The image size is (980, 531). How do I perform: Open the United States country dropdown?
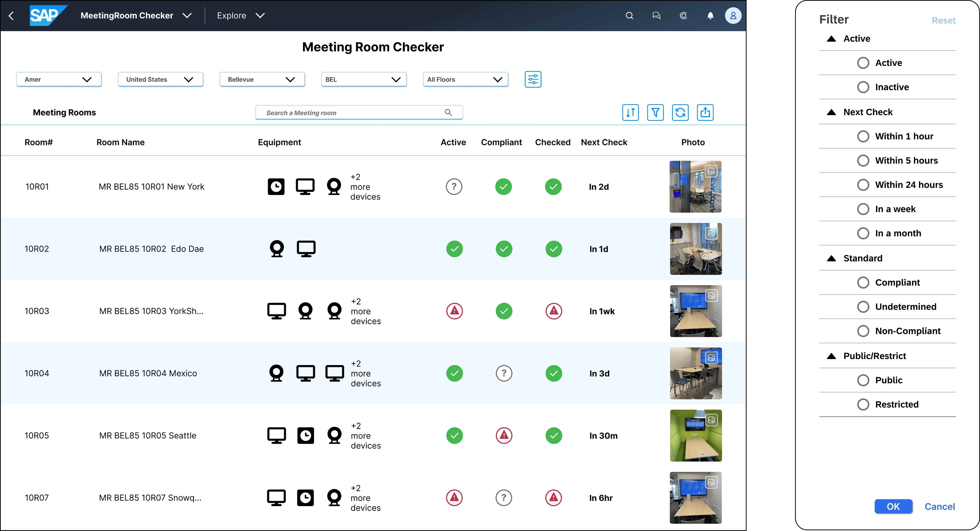click(x=160, y=79)
